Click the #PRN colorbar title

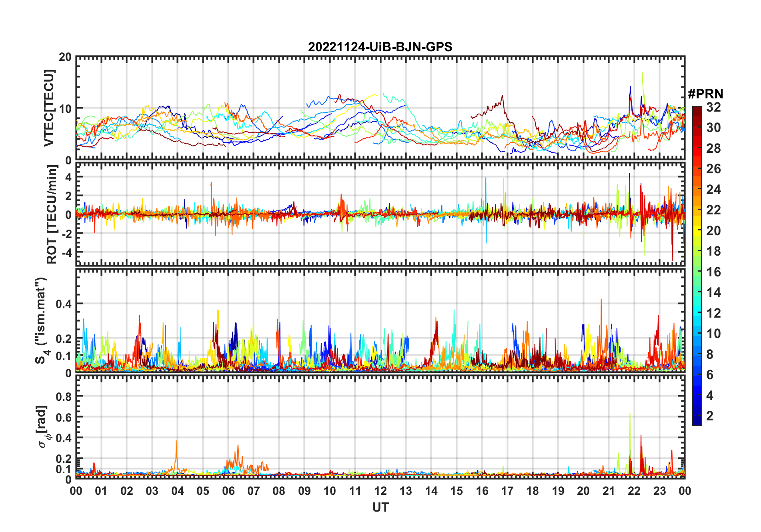click(706, 94)
